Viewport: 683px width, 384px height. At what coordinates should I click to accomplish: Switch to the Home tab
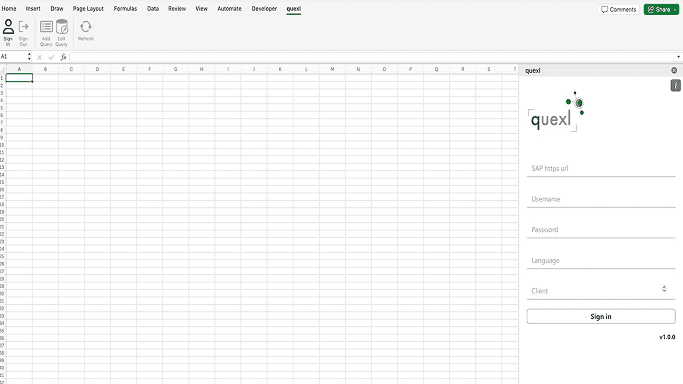point(9,8)
